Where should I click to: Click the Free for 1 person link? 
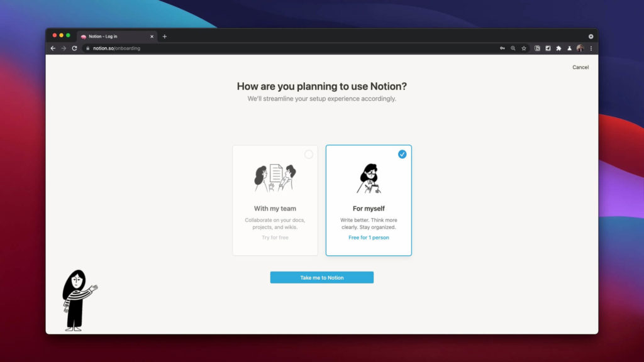coord(369,238)
